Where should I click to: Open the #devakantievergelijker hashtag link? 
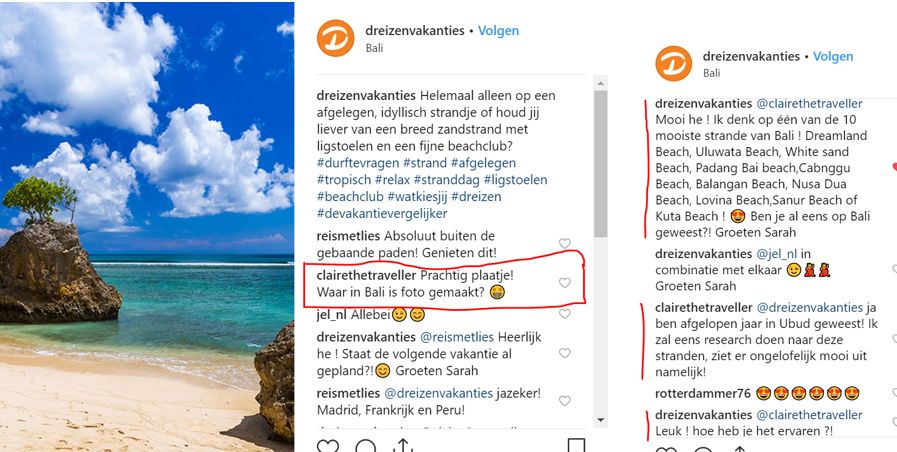[382, 213]
